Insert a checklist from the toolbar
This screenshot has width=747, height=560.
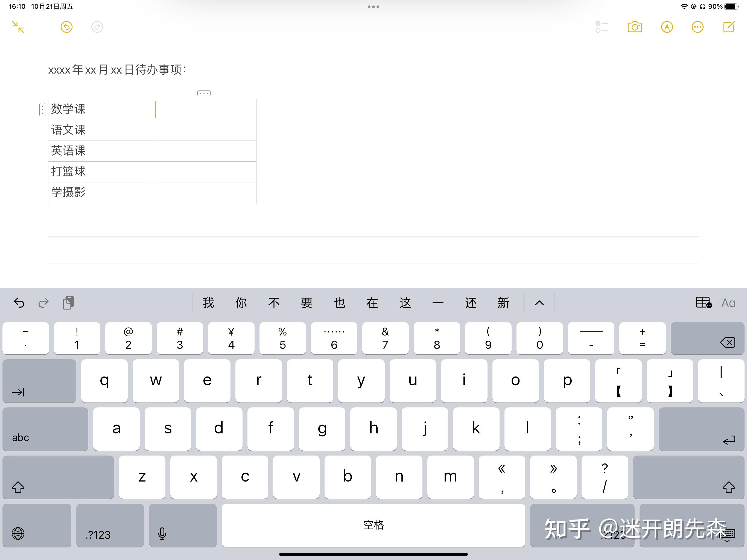[602, 27]
